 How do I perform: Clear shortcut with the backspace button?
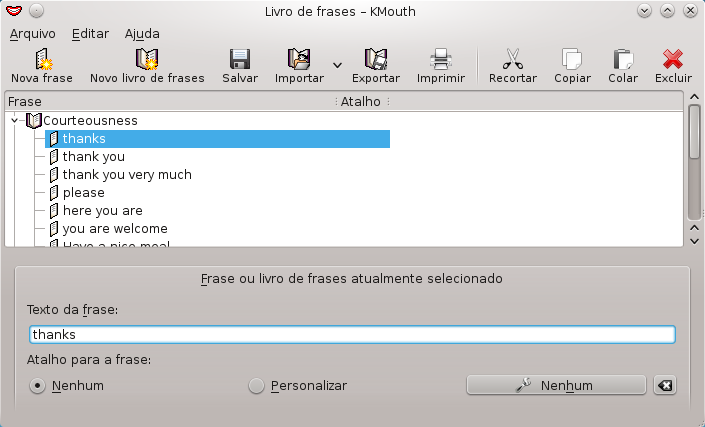[x=664, y=386]
